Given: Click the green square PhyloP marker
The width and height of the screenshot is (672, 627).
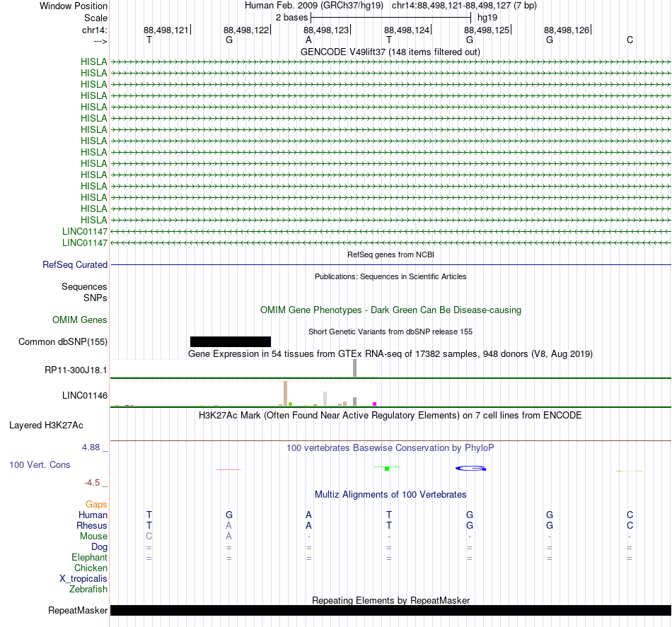Looking at the screenshot, I should pyautogui.click(x=386, y=469).
